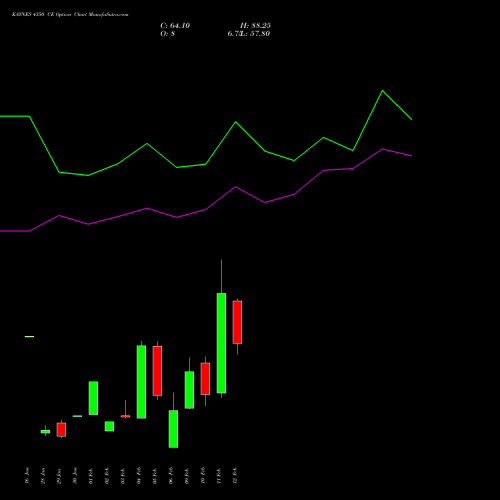500x500 pixels.
Task: Click the tall green candle above 11 Feb
Action: (x=221, y=343)
